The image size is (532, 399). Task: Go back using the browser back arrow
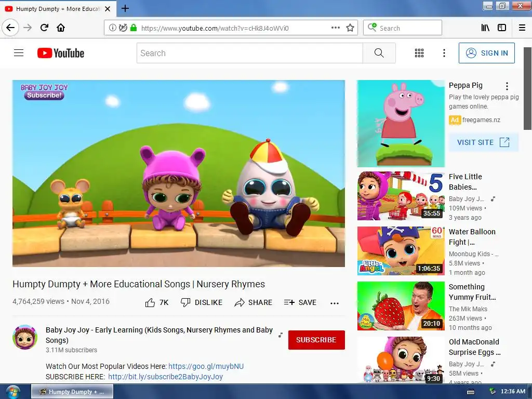pos(10,28)
